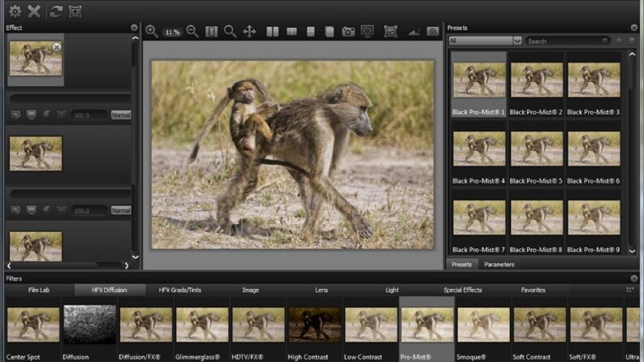Add preset to favorites with the star icon
The image size is (644, 362).
(x=619, y=41)
